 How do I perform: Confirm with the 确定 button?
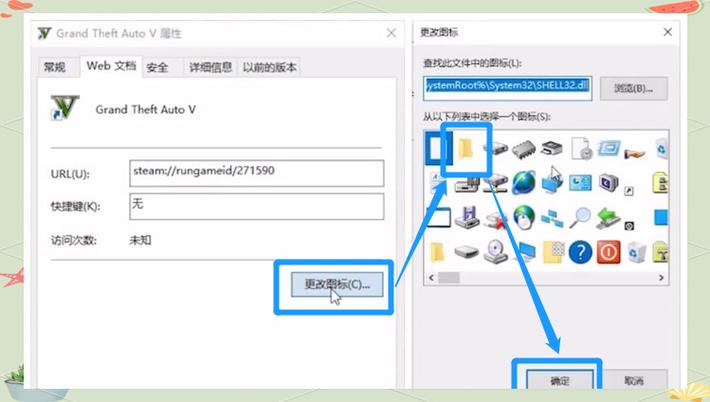tap(560, 380)
